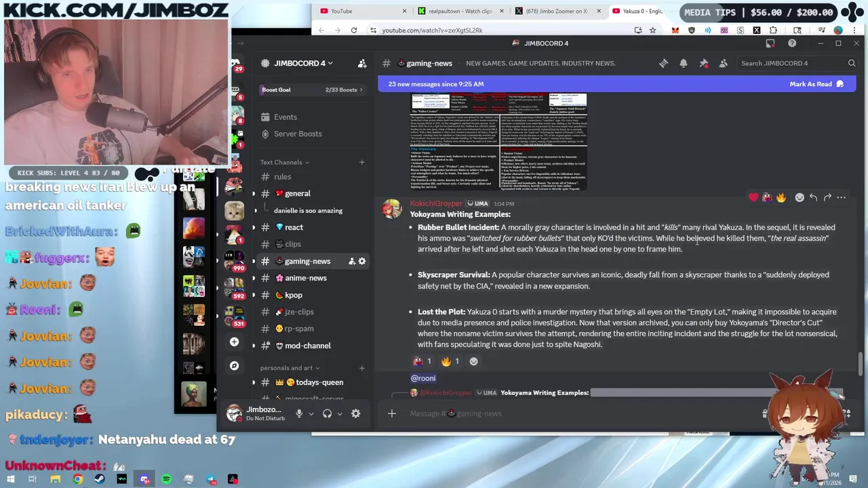The width and height of the screenshot is (868, 488).
Task: Click Mark As Read button
Action: pyautogui.click(x=816, y=84)
